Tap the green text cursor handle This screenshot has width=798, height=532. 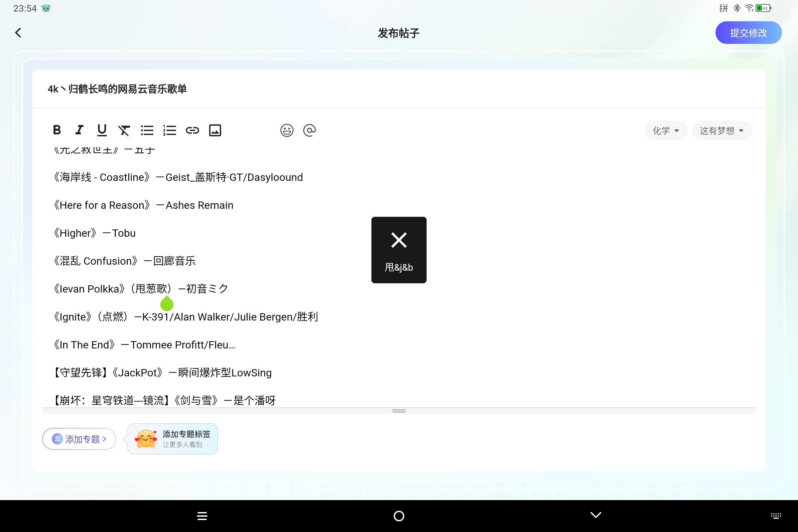[x=167, y=303]
